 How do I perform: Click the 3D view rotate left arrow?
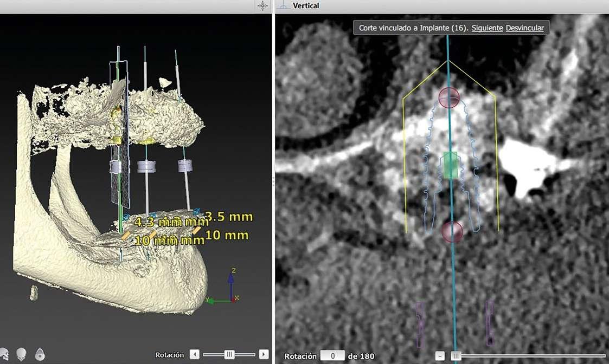pyautogui.click(x=195, y=354)
